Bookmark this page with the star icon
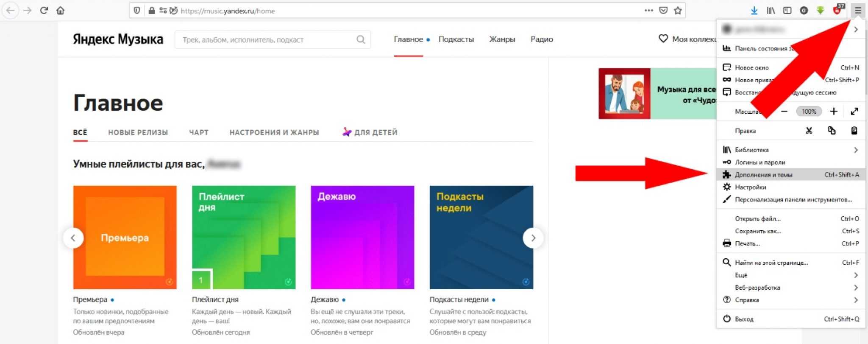Image resolution: width=868 pixels, height=344 pixels. point(678,11)
